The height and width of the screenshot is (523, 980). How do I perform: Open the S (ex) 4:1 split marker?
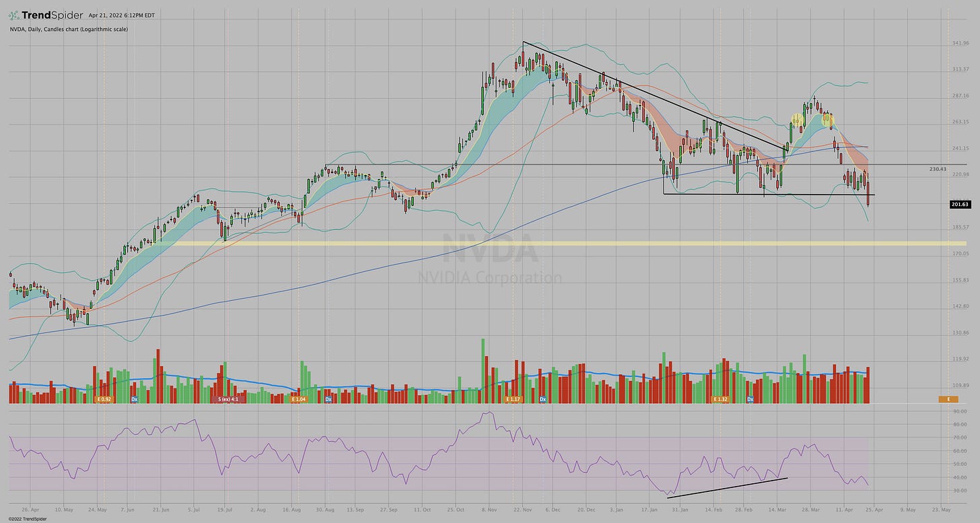point(229,399)
